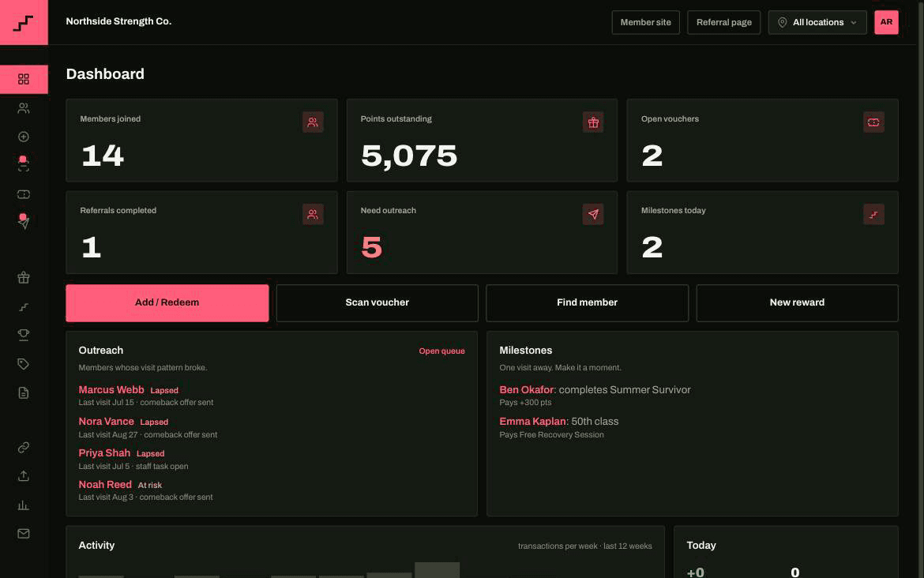Viewport: 924px width, 578px height.
Task: Click the tallest Activity chart bar
Action: [438, 570]
